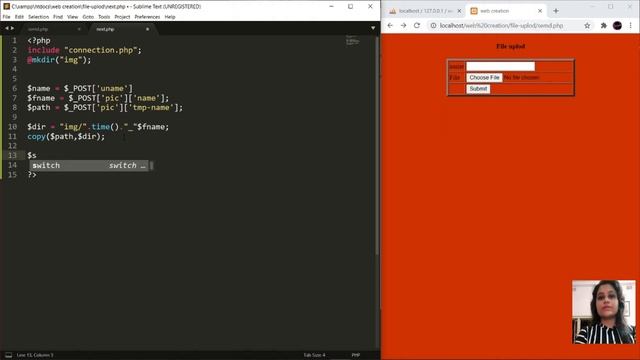This screenshot has width=640, height=360.
Task: Open the browser profile avatar
Action: (617, 25)
